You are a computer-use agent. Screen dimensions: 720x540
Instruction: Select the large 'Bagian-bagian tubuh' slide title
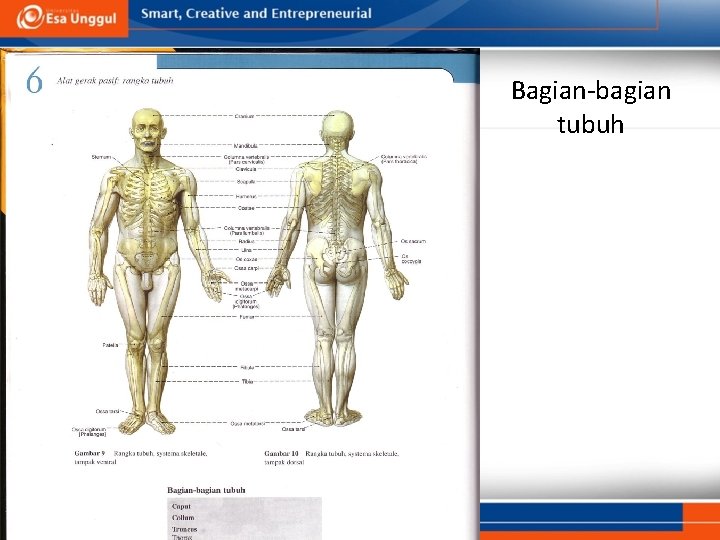pyautogui.click(x=591, y=107)
